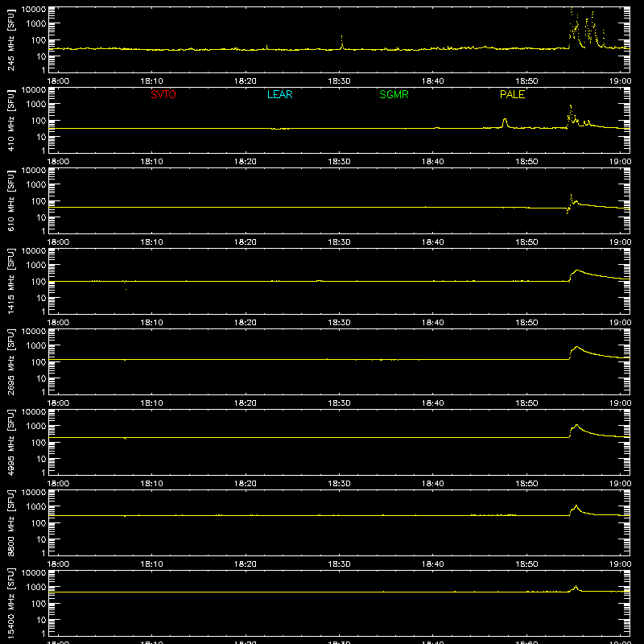644x644 pixels.
Task: Click 18:10 label under the 410 MHz panel
Action: click(151, 162)
